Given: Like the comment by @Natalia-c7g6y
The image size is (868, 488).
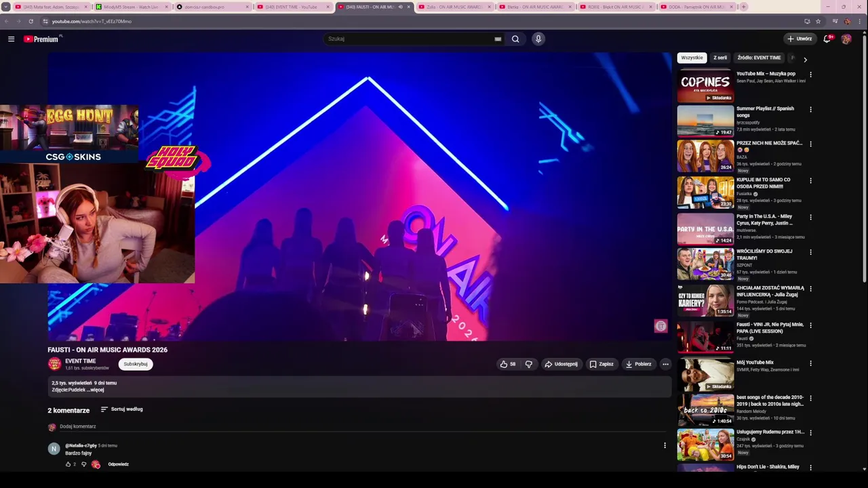Looking at the screenshot, I should (x=68, y=464).
